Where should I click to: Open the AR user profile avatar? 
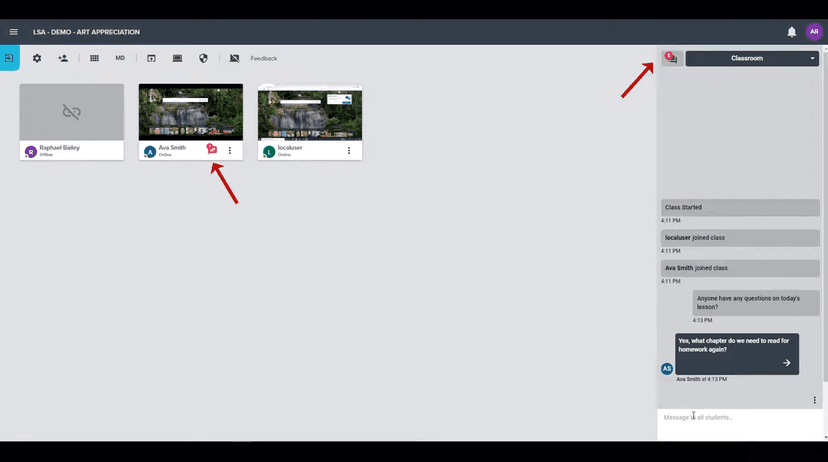(x=813, y=32)
